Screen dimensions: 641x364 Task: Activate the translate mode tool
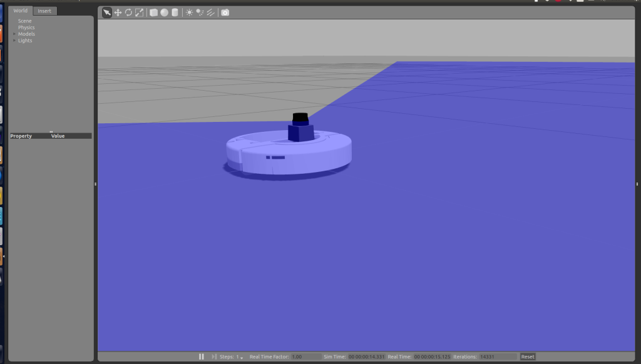coord(118,12)
